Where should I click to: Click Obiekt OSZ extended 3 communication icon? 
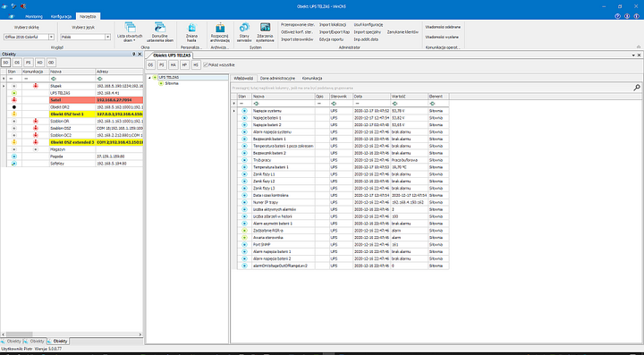pyautogui.click(x=35, y=142)
